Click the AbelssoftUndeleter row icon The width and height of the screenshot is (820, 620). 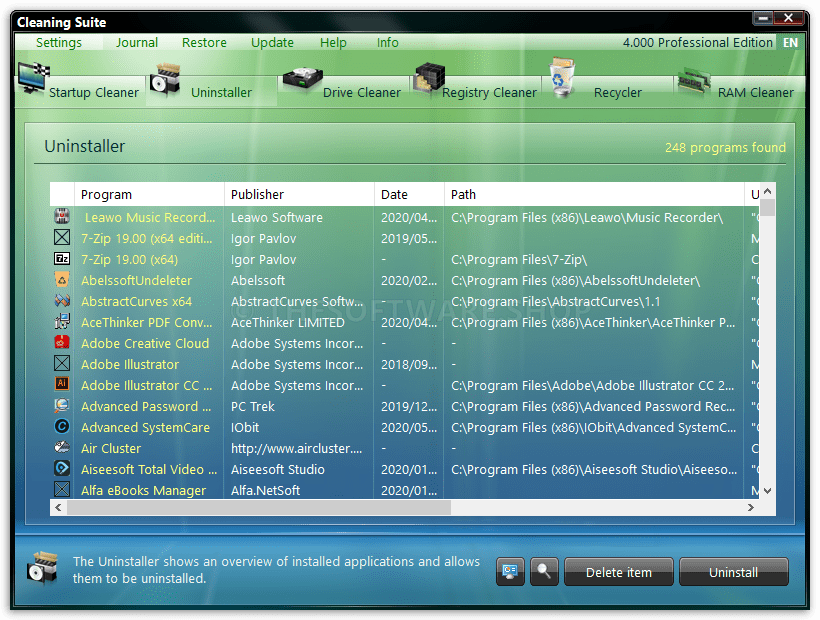[x=62, y=279]
